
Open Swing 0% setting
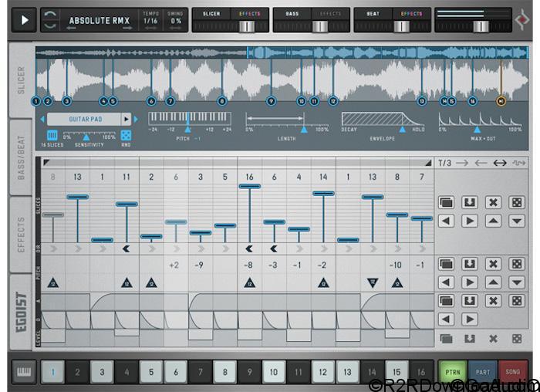(x=175, y=20)
